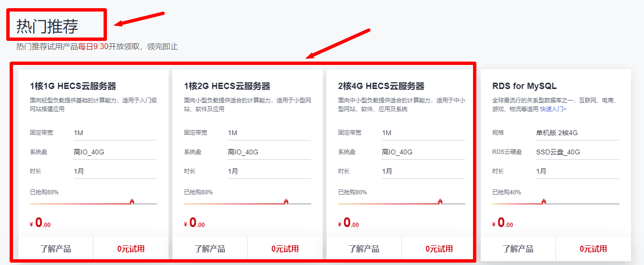Screen dimensions: 644x265
Task: Select 了解产品 under the 2核4G HECS card
Action: coord(364,249)
